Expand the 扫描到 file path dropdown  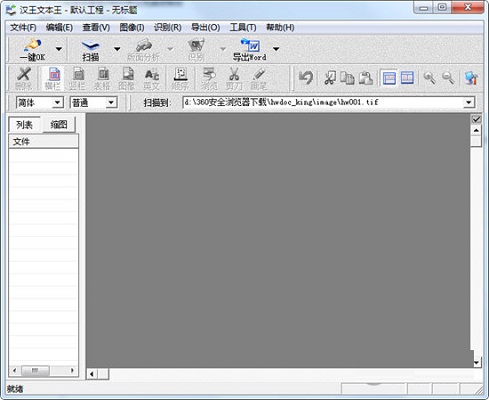tap(469, 102)
